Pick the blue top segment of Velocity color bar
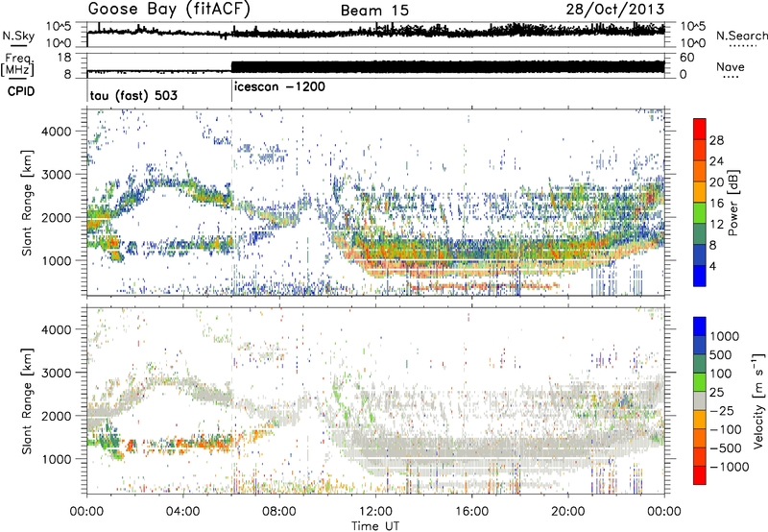This screenshot has height=532, width=768. [x=700, y=326]
